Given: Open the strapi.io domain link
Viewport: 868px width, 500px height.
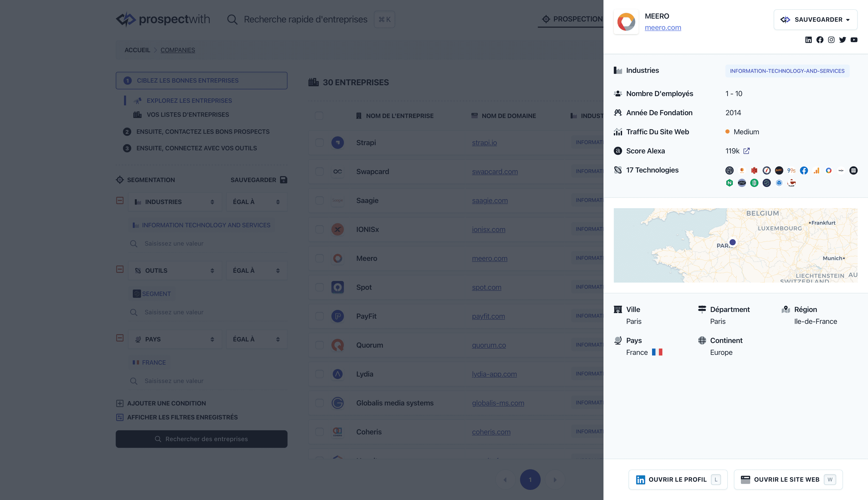Looking at the screenshot, I should [x=484, y=143].
